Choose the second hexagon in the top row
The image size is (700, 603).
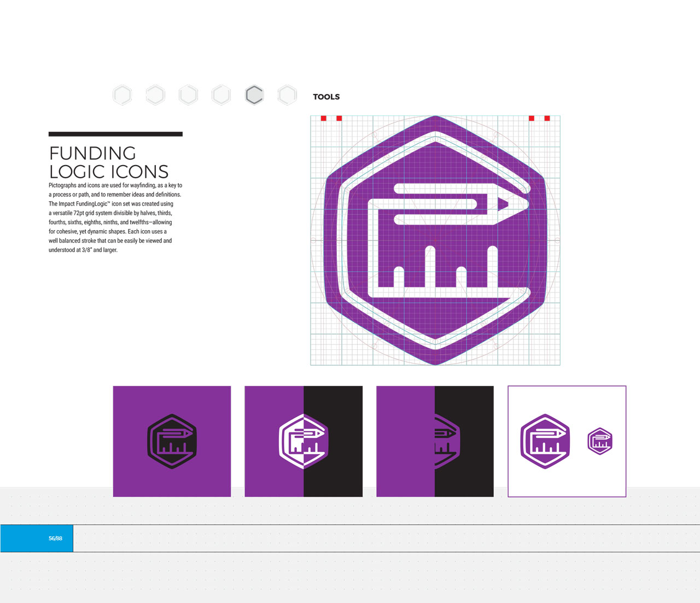(155, 95)
